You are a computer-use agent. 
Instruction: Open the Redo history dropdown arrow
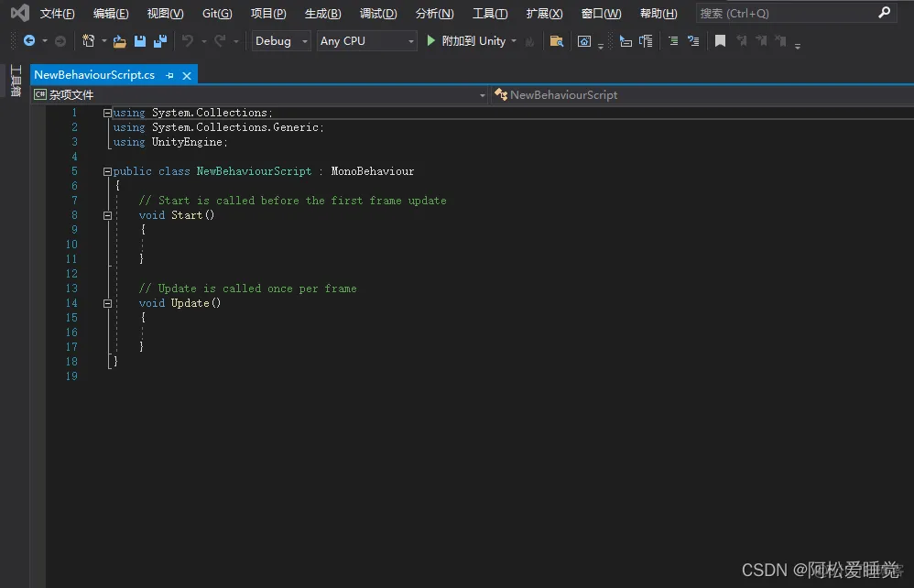(235, 41)
